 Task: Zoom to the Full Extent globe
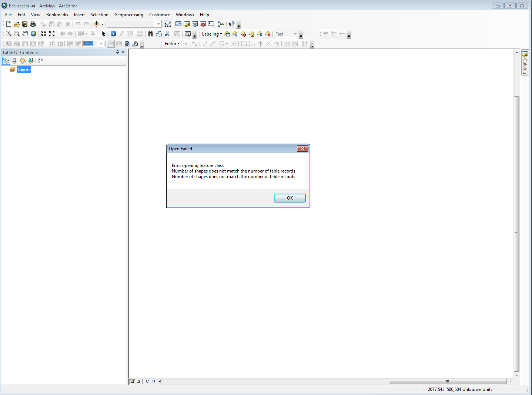pyautogui.click(x=33, y=34)
